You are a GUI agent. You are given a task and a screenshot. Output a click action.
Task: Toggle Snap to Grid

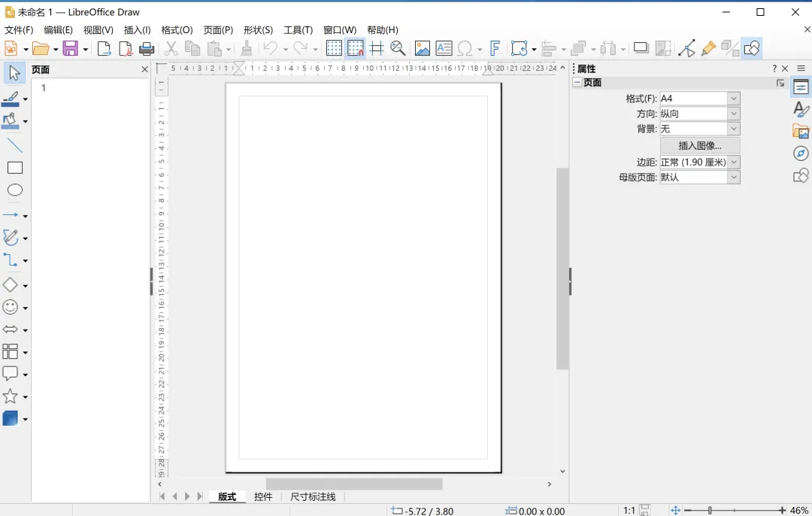[x=356, y=49]
